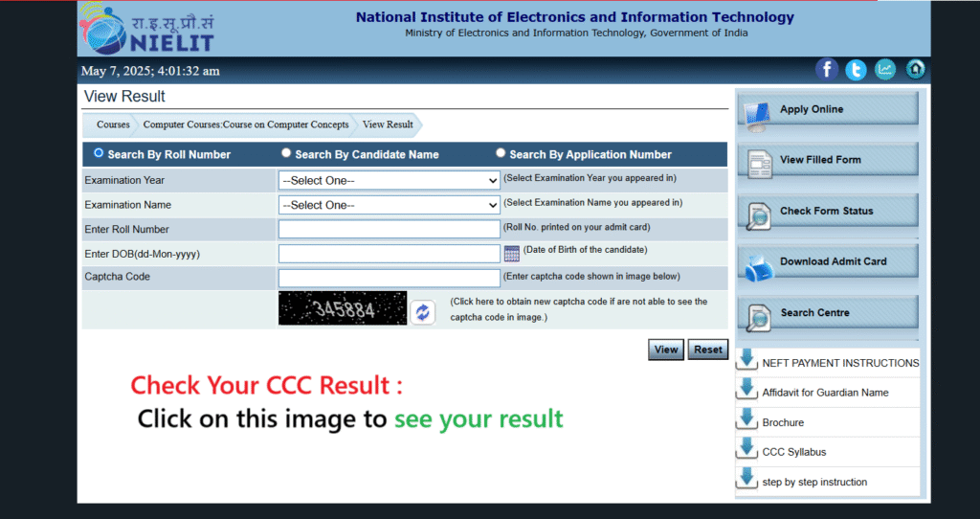Click the View Result breadcrumb
Screen dimensions: 980x519
tap(388, 124)
